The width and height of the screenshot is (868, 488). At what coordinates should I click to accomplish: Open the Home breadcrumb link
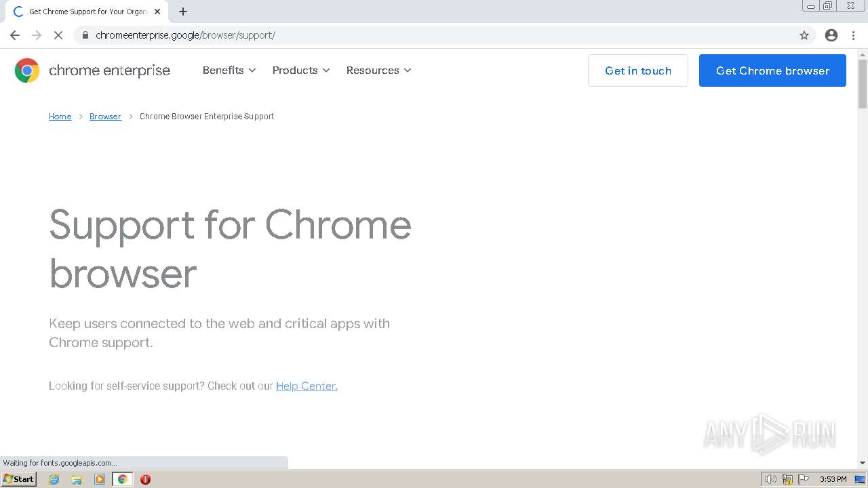point(60,117)
